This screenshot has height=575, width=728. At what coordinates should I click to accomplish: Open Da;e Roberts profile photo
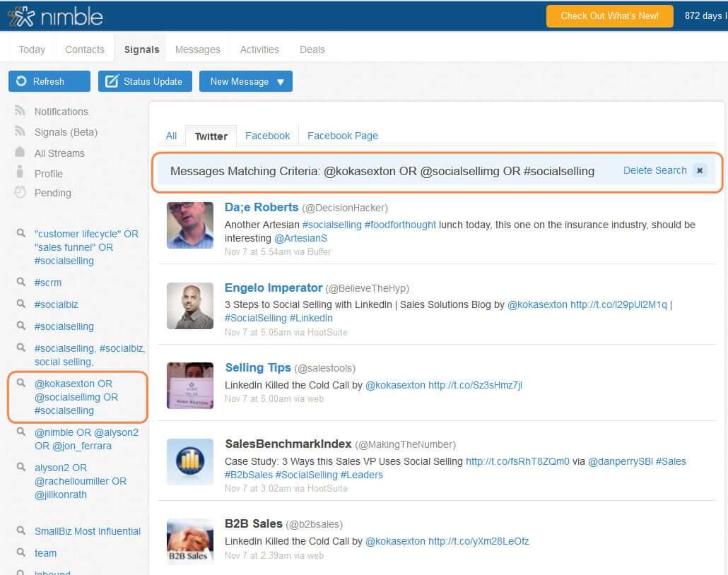[x=190, y=225]
